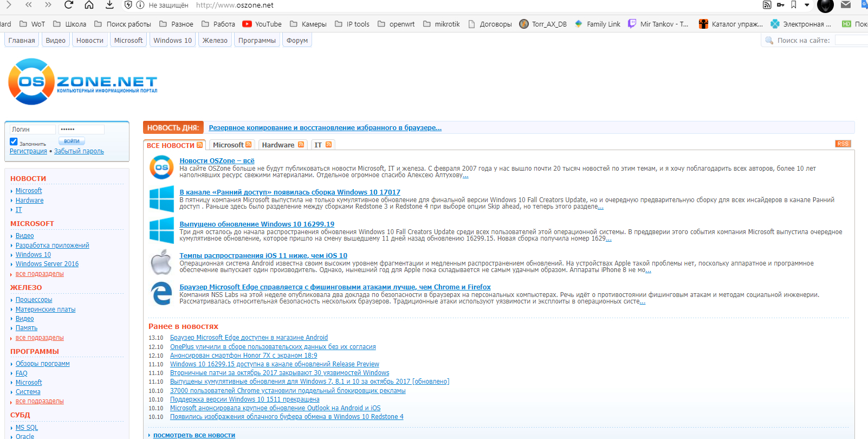Open the browser profile avatar

825,5
